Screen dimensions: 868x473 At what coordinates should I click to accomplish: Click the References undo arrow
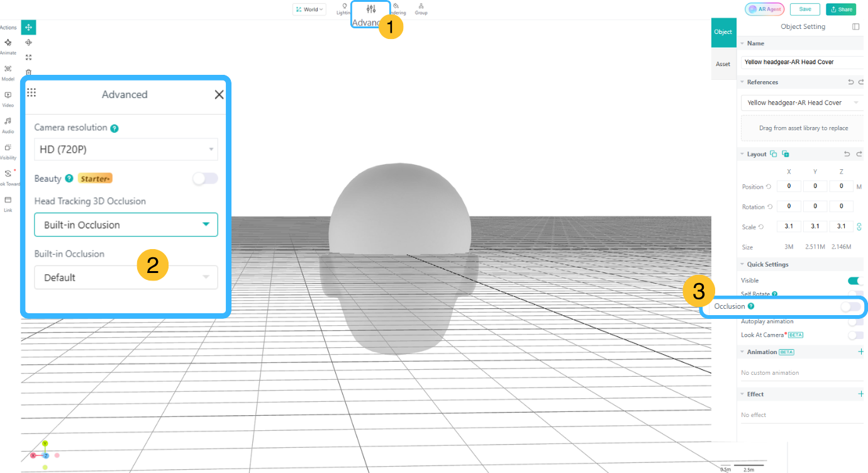tap(851, 82)
